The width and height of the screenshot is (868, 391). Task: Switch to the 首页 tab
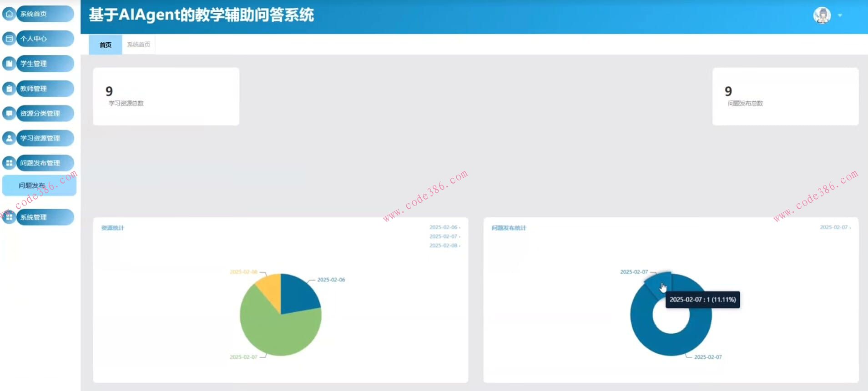pyautogui.click(x=106, y=45)
